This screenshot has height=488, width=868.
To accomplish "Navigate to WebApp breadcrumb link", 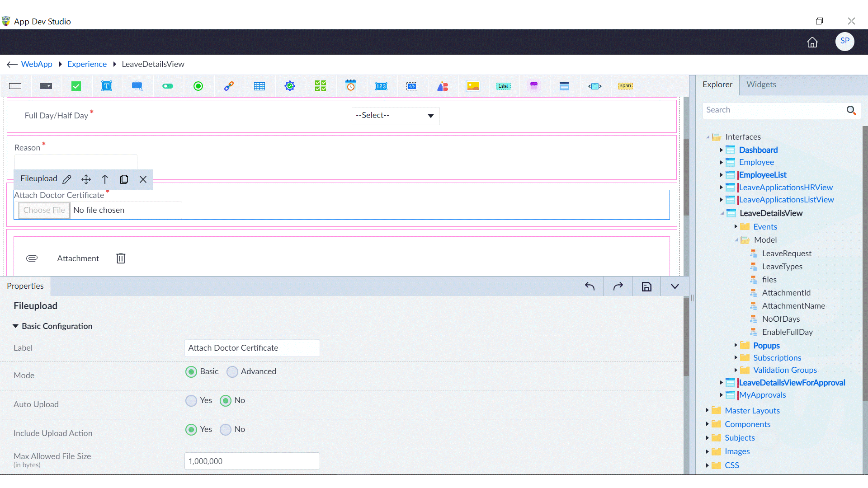I will coord(37,64).
